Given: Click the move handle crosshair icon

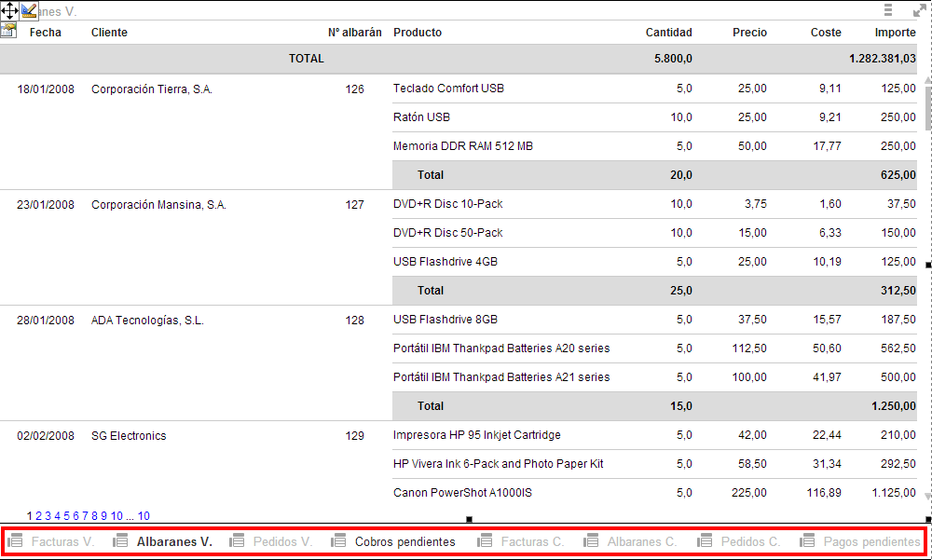Looking at the screenshot, I should click(x=9, y=11).
